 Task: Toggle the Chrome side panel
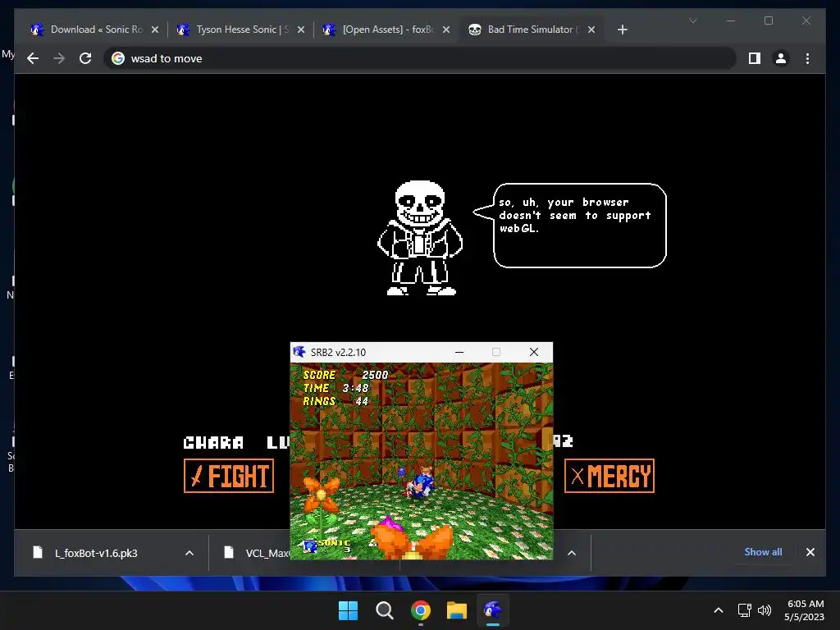[x=755, y=58]
